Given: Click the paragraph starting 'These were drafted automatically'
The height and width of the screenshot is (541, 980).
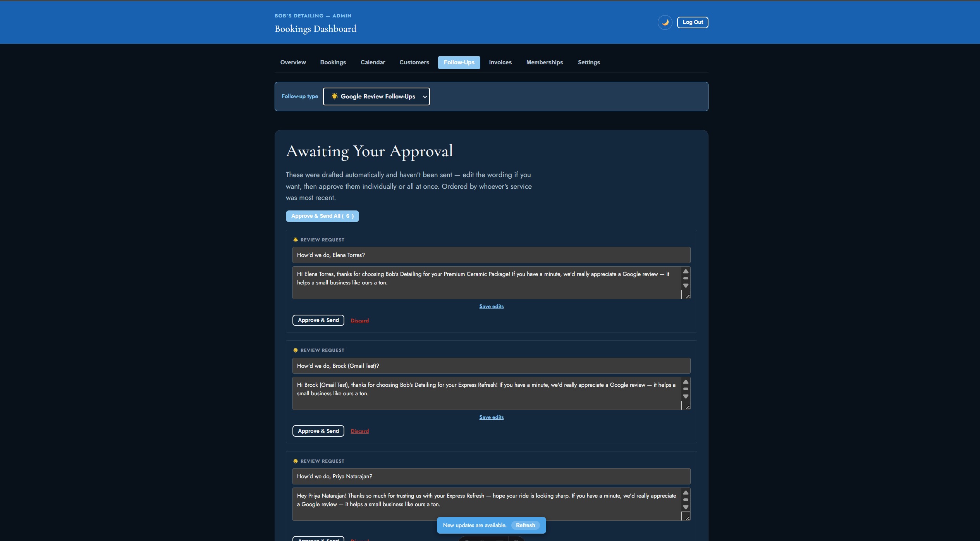Looking at the screenshot, I should [409, 186].
